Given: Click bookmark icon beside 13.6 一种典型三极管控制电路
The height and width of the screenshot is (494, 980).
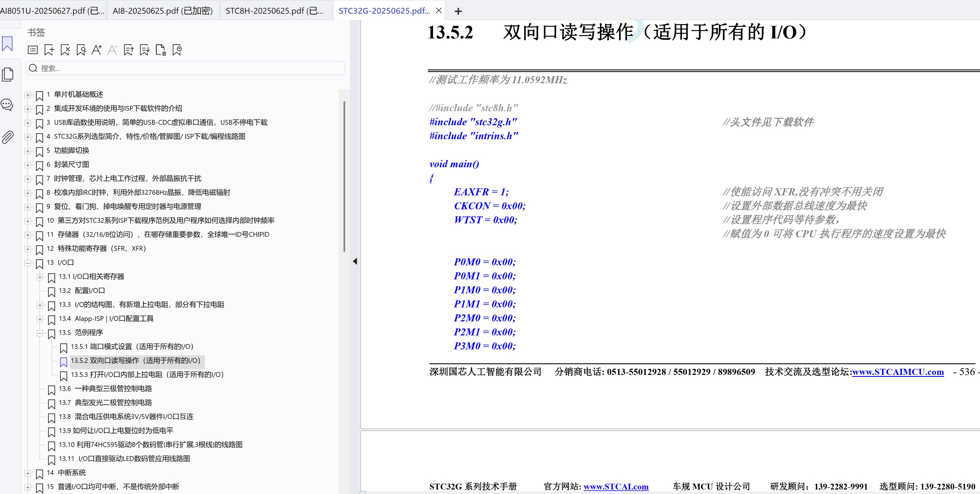Looking at the screenshot, I should click(x=51, y=390).
